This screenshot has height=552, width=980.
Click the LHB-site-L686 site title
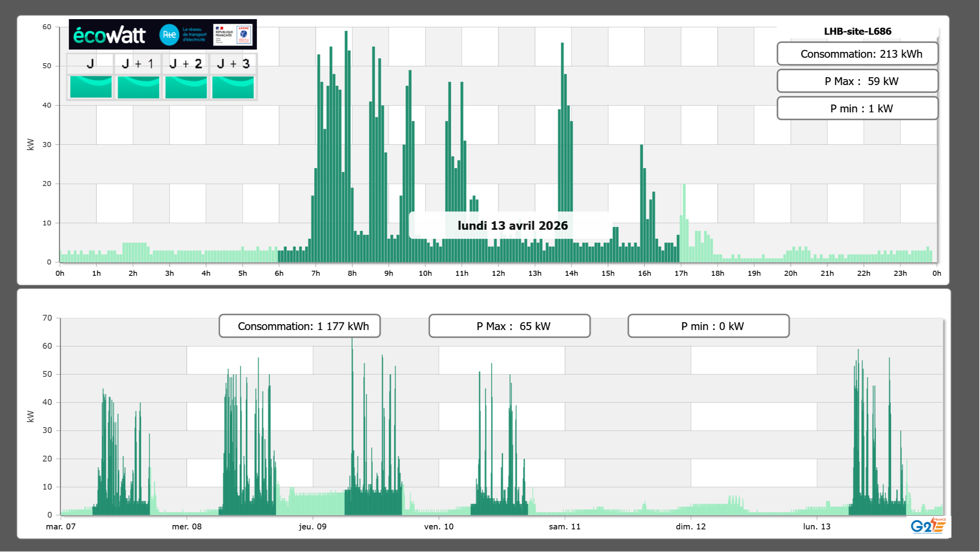coord(857,31)
